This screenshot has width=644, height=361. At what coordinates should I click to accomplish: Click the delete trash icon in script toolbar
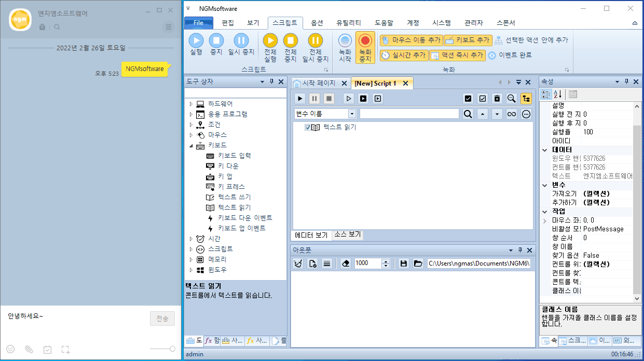tap(497, 98)
